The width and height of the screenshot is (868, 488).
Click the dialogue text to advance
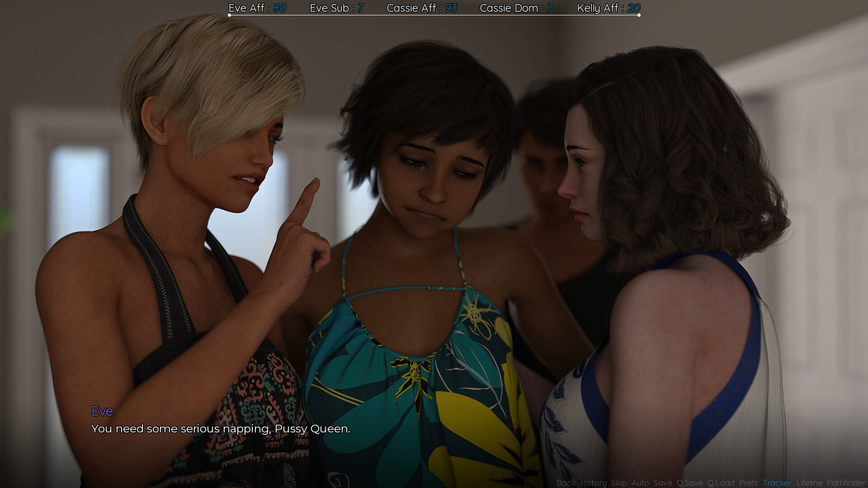220,429
